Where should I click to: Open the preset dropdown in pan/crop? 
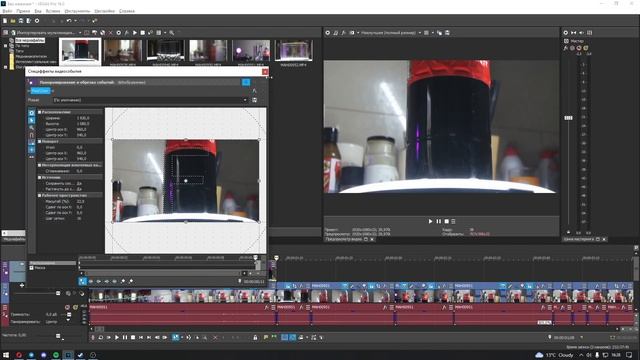(245, 100)
